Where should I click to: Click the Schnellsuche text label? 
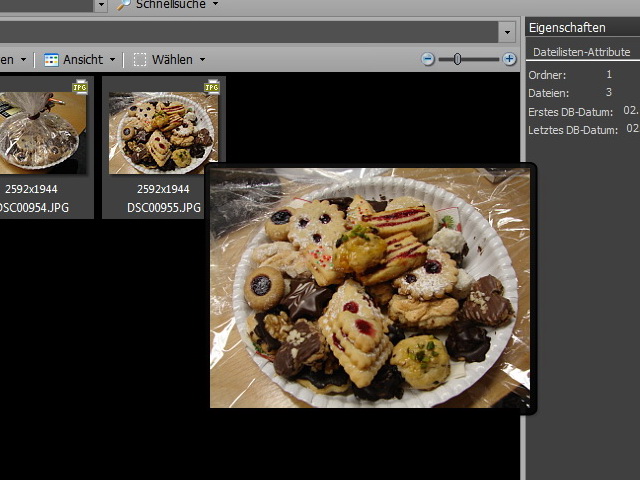tap(171, 5)
